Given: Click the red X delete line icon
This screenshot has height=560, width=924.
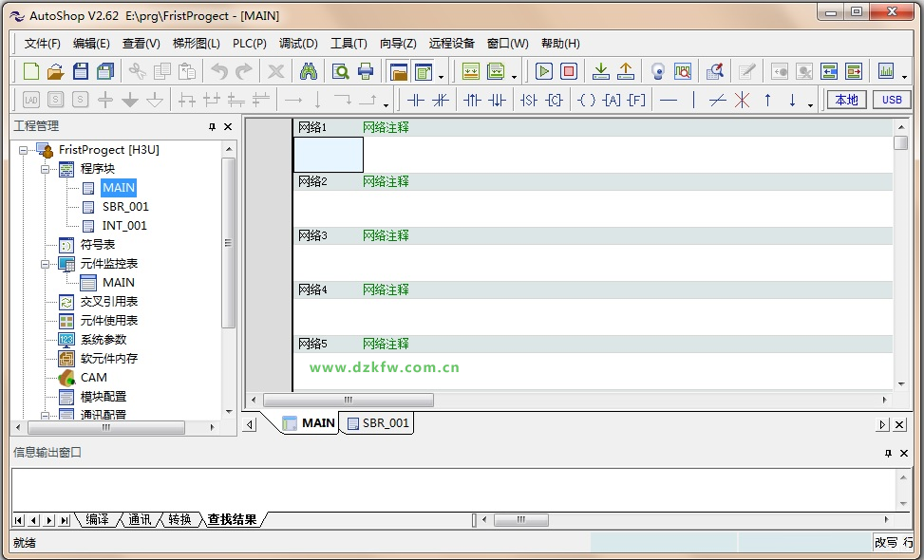Looking at the screenshot, I should (x=742, y=100).
